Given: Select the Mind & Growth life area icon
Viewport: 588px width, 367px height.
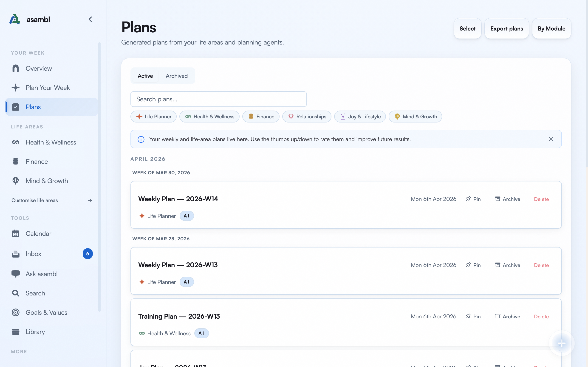Looking at the screenshot, I should tap(16, 181).
